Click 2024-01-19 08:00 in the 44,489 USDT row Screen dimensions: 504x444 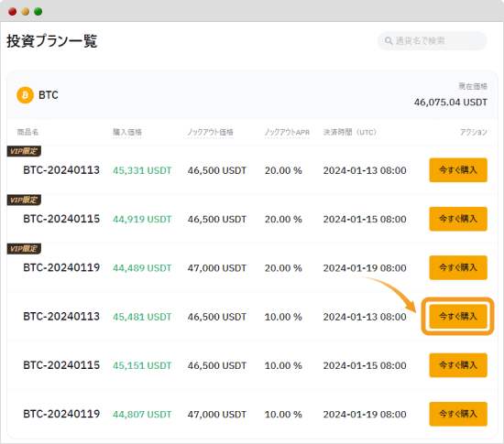point(365,268)
